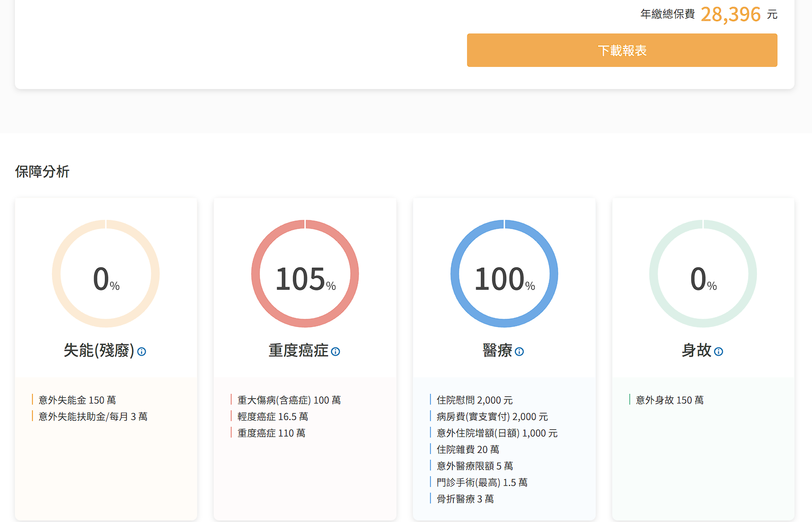Image resolution: width=812 pixels, height=522 pixels.
Task: Select the 意外失能金 150 萬 entry
Action: point(77,400)
